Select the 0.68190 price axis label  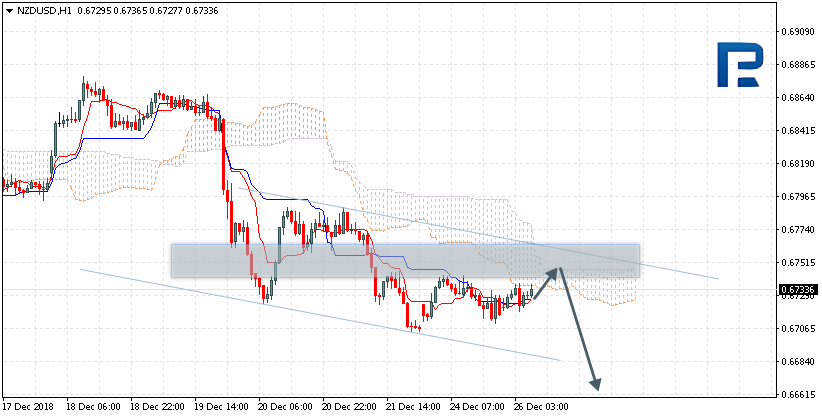click(x=797, y=164)
